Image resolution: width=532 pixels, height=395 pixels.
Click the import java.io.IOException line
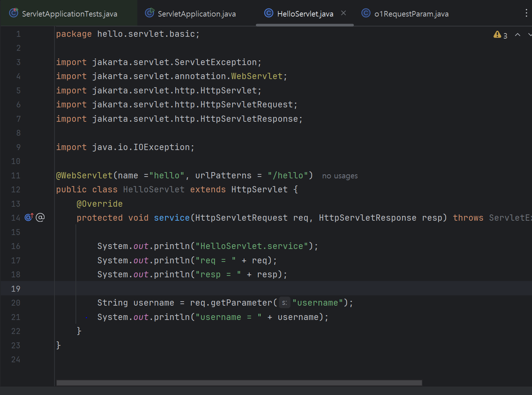tap(125, 147)
